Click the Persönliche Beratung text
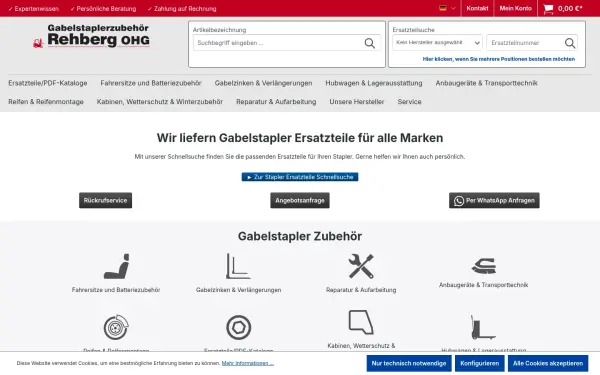This screenshot has width=600, height=375. pos(106,8)
